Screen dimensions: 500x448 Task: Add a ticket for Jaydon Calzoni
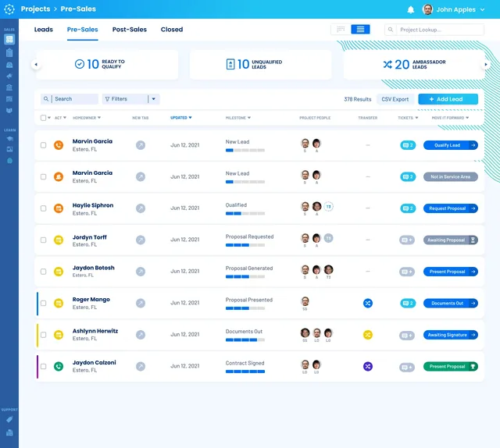point(407,368)
